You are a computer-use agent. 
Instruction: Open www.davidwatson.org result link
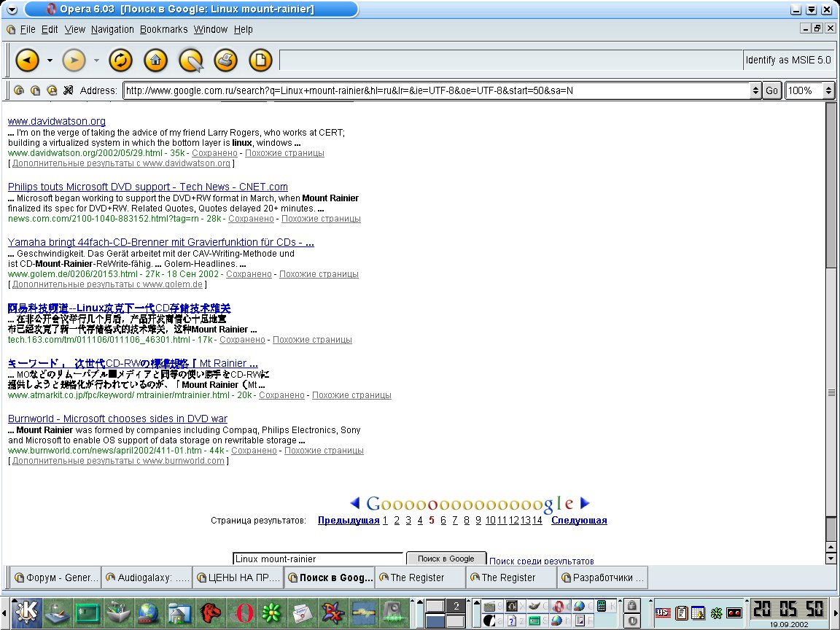57,121
